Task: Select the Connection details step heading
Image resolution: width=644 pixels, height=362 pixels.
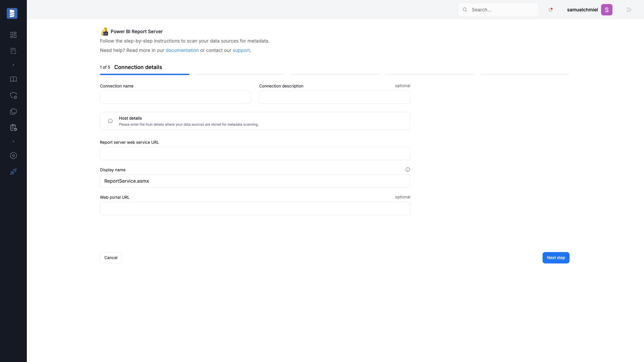Action: 138,67
